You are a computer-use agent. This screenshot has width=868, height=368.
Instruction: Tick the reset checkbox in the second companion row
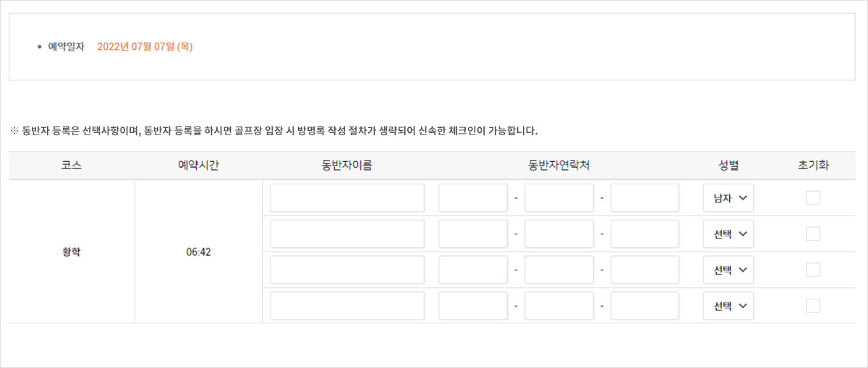tap(813, 234)
